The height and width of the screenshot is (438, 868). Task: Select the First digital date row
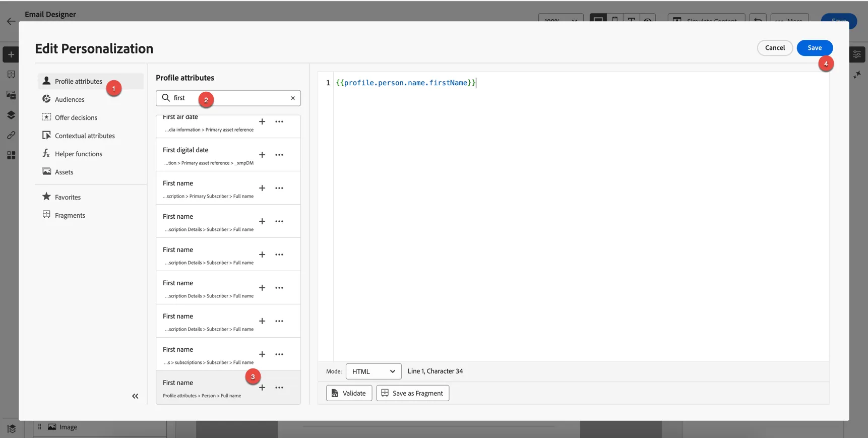[x=228, y=155]
